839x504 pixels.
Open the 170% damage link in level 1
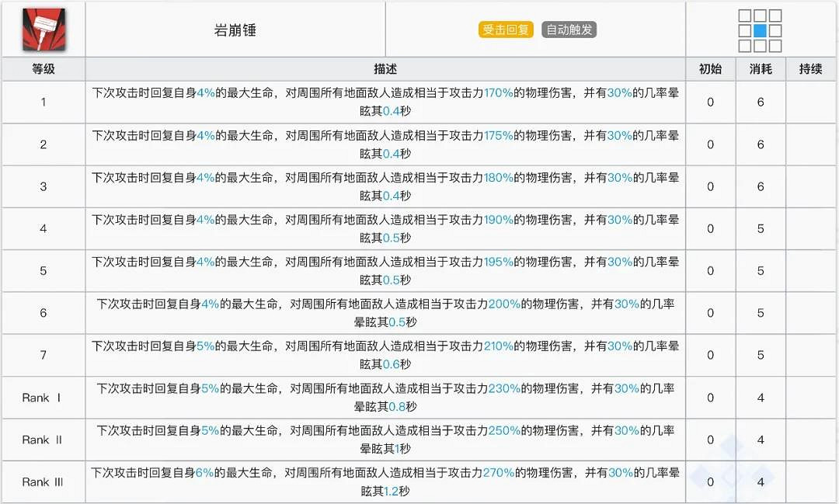(498, 94)
